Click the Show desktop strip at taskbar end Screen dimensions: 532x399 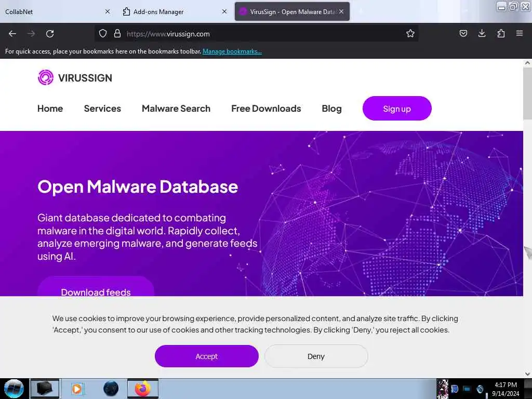528,389
